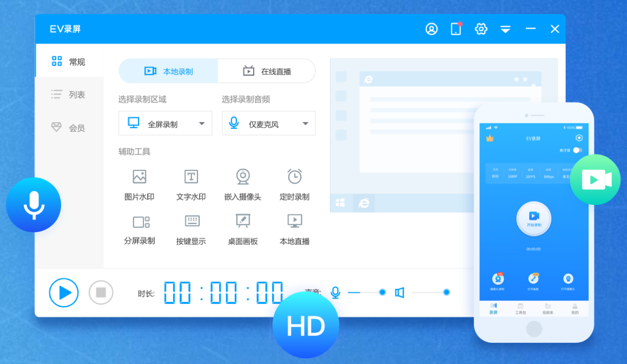This screenshot has height=364, width=627.
Task: Click the 时长: label
Action: 146,294
